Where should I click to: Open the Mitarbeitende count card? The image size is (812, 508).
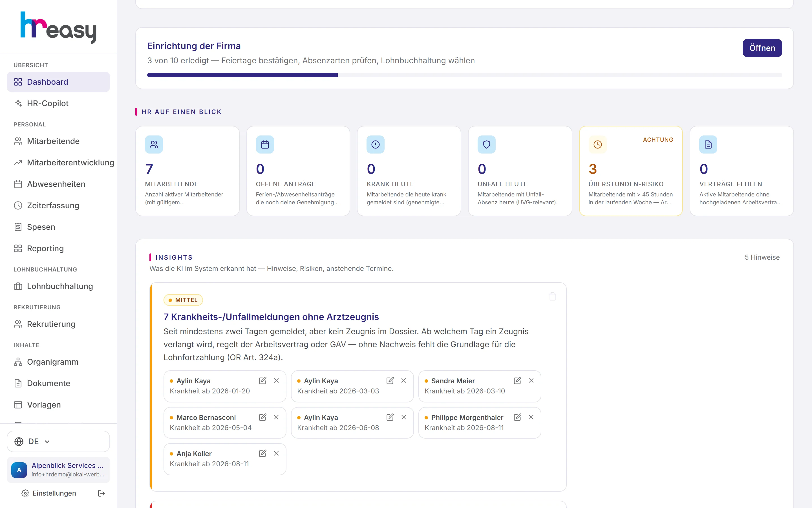(x=187, y=171)
